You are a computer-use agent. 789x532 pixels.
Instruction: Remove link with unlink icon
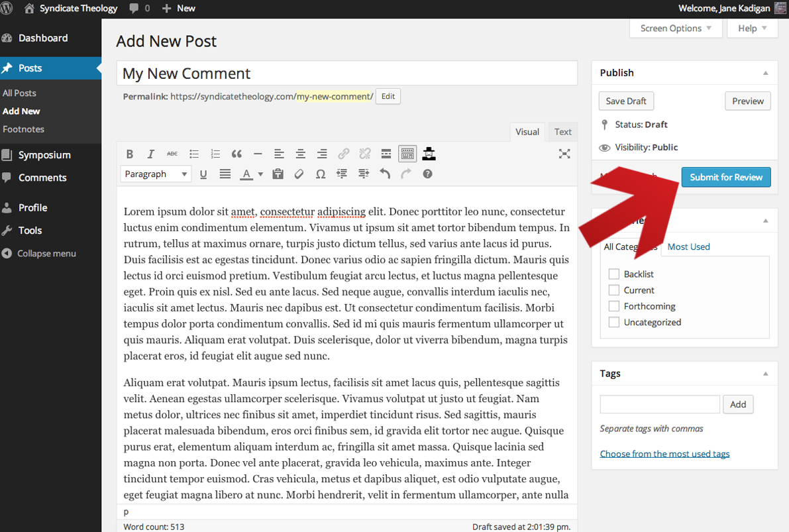click(x=365, y=154)
